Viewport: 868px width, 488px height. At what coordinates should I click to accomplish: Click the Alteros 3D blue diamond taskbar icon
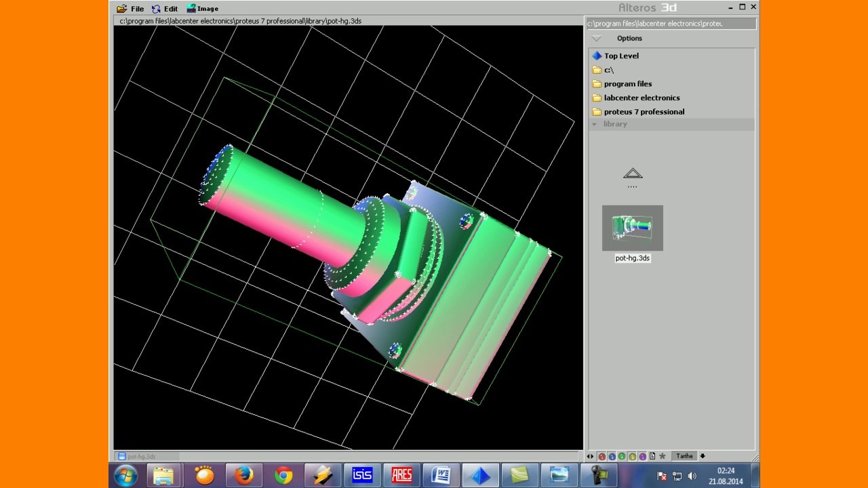(x=480, y=476)
